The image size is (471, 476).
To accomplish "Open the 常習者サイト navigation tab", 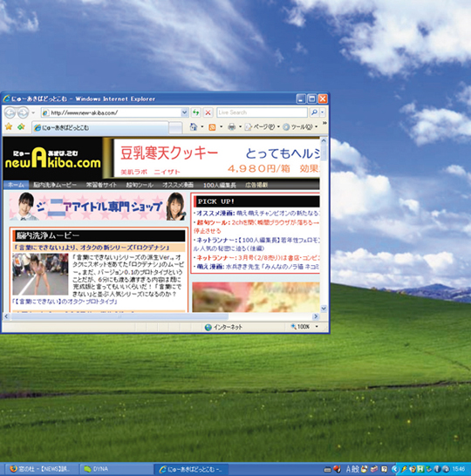I will (101, 185).
